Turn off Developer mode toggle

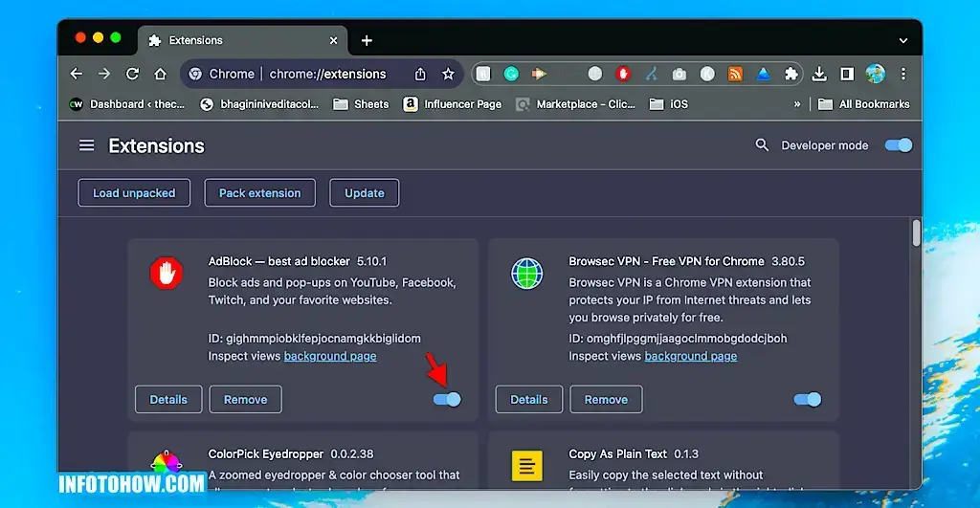click(898, 145)
